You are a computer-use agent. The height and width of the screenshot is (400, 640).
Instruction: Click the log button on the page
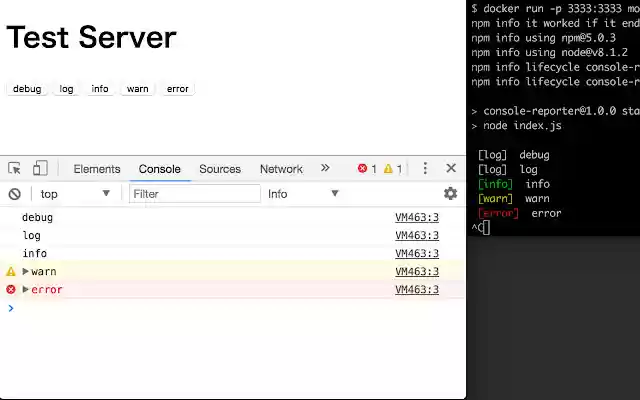(x=66, y=89)
